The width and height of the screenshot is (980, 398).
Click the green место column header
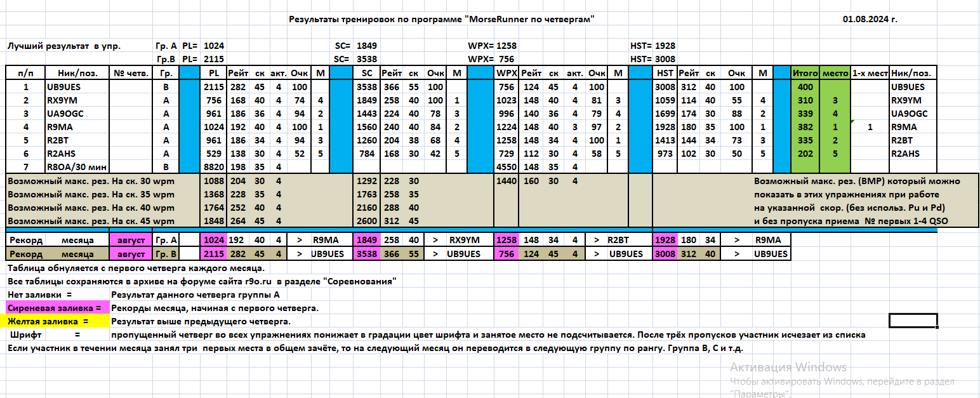point(835,73)
